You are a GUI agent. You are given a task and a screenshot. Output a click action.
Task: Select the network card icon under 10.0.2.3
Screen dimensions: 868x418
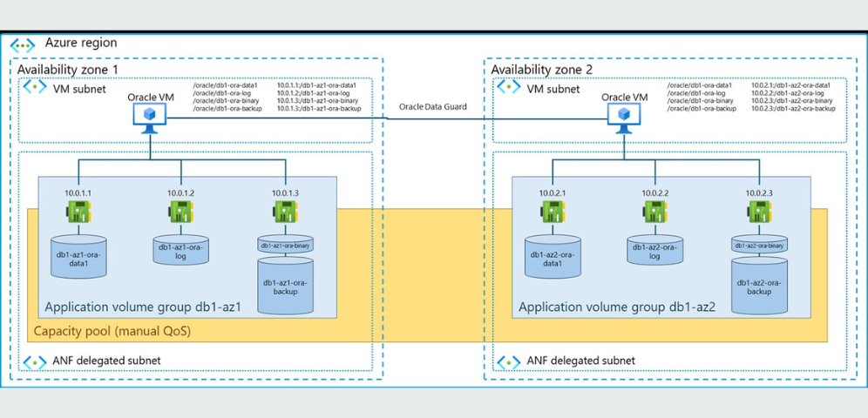tap(759, 212)
